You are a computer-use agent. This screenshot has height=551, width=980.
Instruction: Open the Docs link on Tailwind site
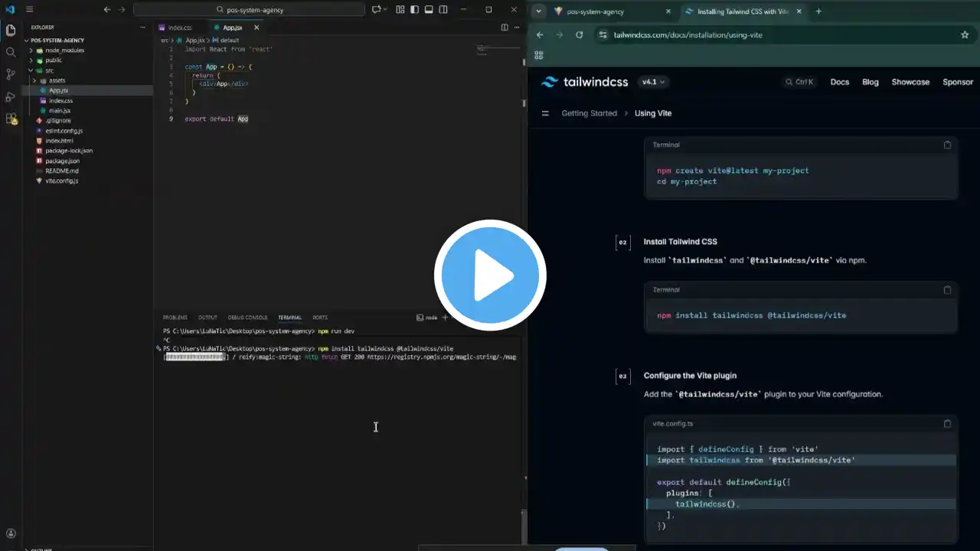point(840,82)
